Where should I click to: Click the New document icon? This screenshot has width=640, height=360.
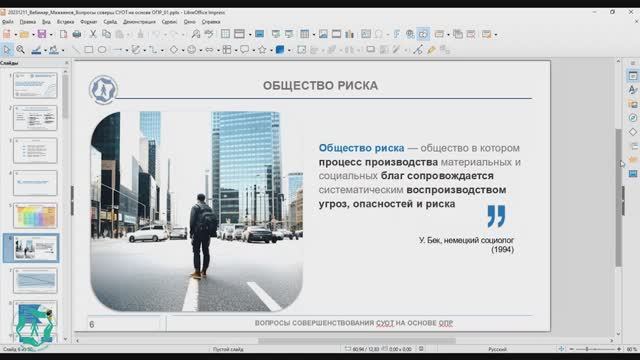[x=7, y=34]
